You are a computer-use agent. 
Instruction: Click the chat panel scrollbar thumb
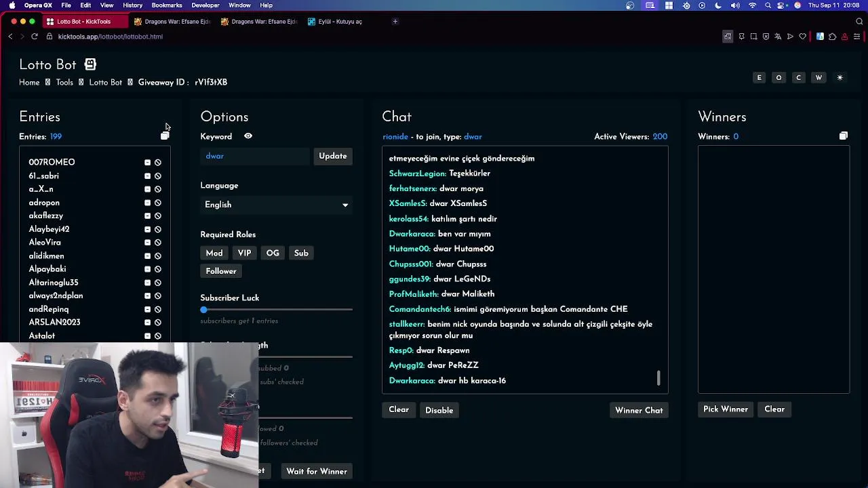pyautogui.click(x=658, y=378)
